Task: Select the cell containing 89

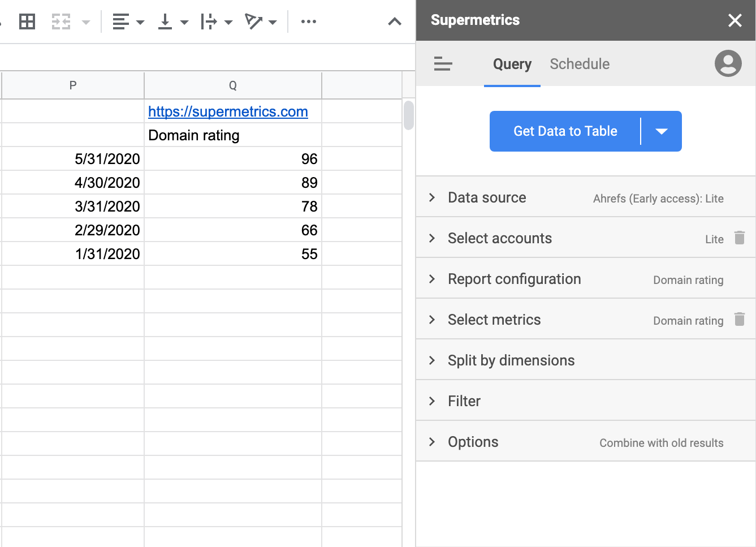Action: click(233, 183)
